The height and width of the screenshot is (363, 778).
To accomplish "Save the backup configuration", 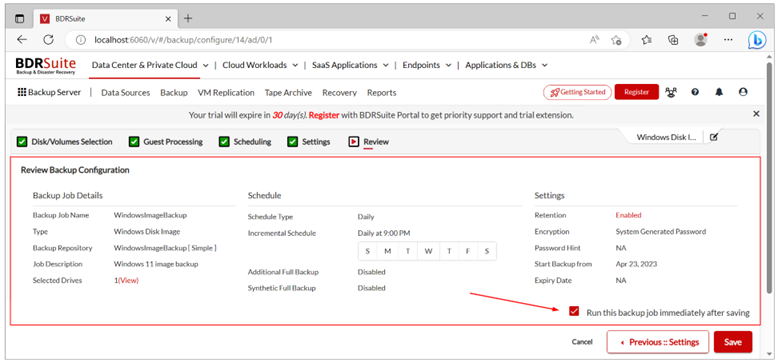I will [733, 342].
